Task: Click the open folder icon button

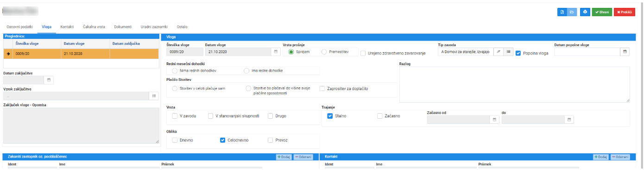Action: (x=572, y=12)
